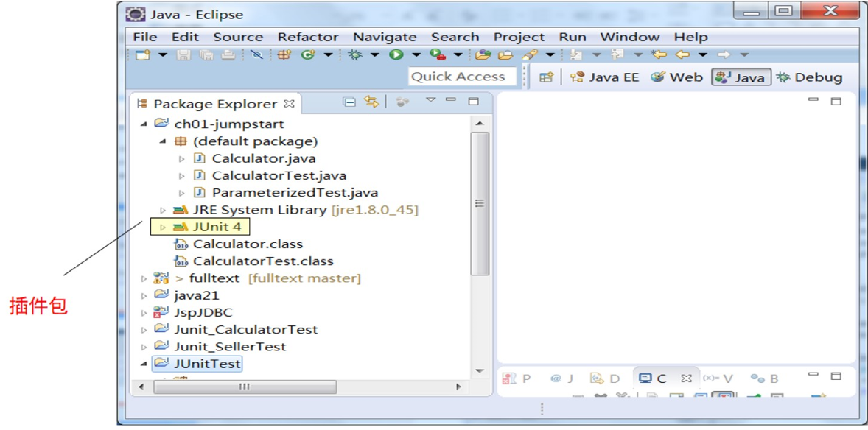Click the New wizard toolbar icon
This screenshot has height=430, width=868.
coord(143,54)
